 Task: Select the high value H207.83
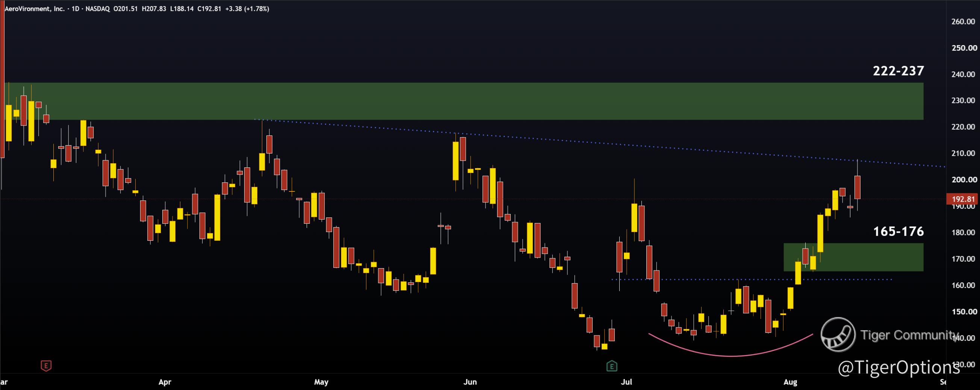154,9
